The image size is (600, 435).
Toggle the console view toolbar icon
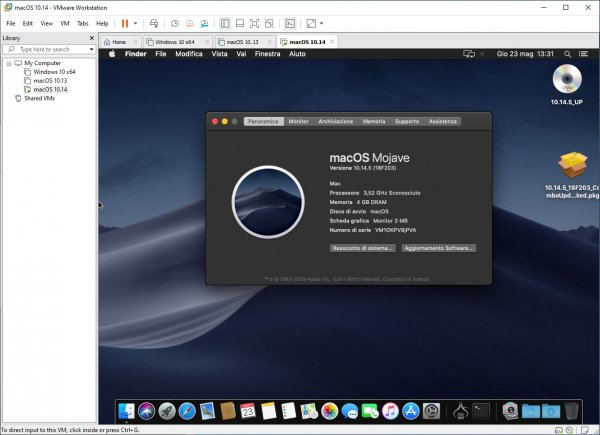coord(290,23)
